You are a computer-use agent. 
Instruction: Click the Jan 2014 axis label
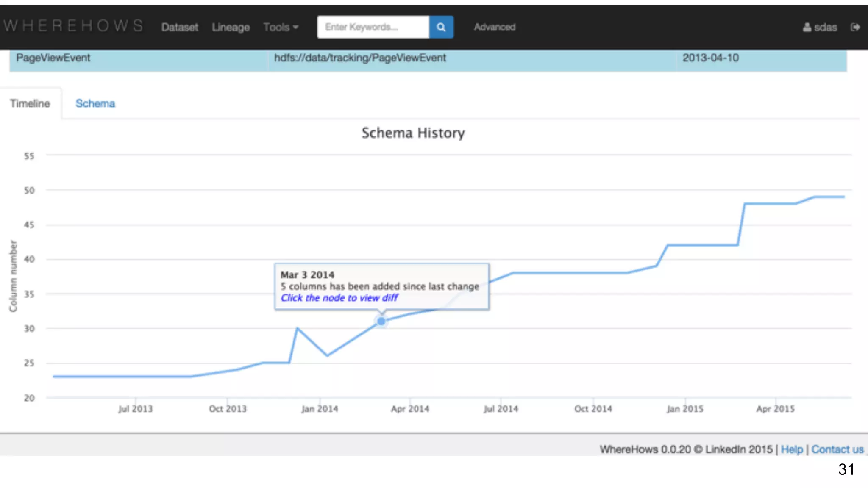click(320, 409)
